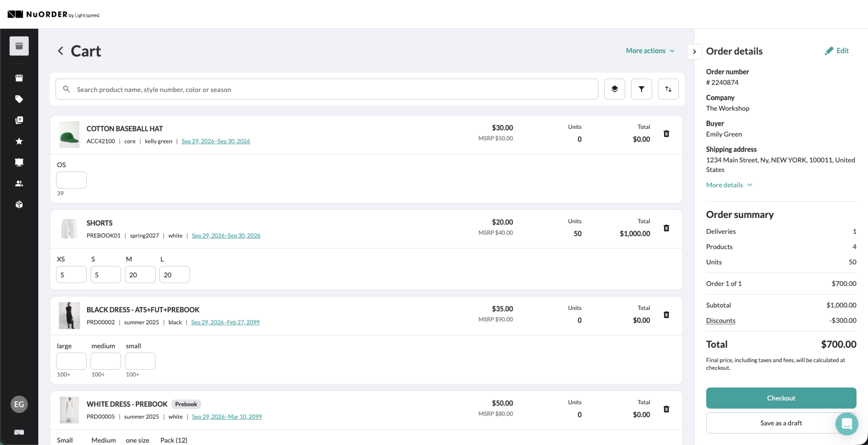Click Save as a draft

click(x=781, y=423)
